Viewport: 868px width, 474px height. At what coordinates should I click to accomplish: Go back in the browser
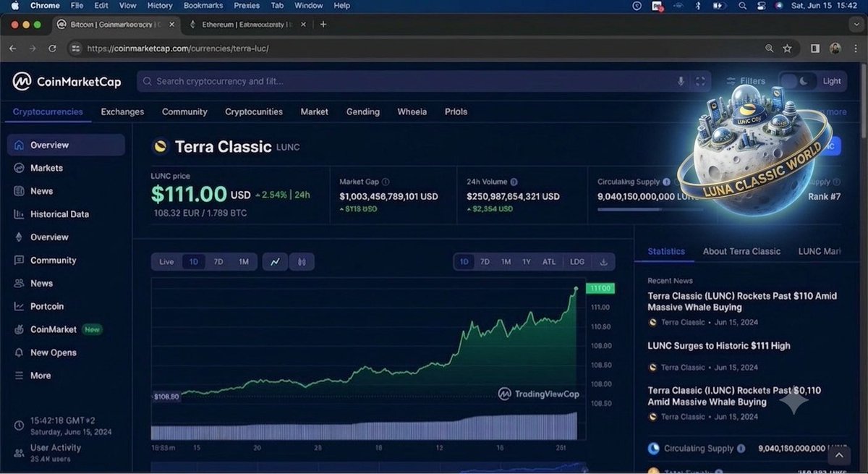tap(12, 48)
